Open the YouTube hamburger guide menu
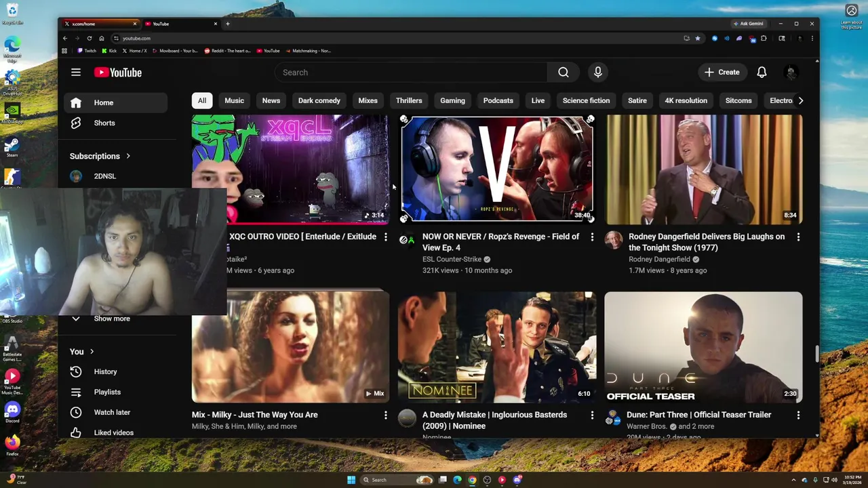 pyautogui.click(x=76, y=73)
